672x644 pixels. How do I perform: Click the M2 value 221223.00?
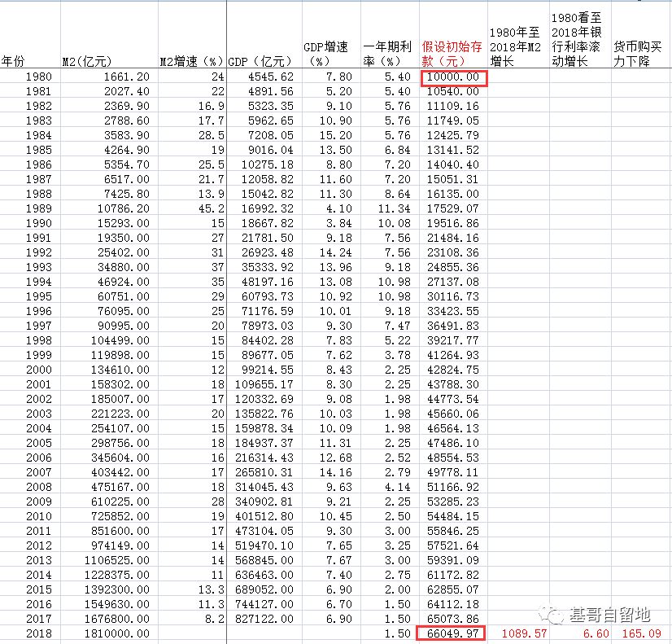(x=120, y=414)
